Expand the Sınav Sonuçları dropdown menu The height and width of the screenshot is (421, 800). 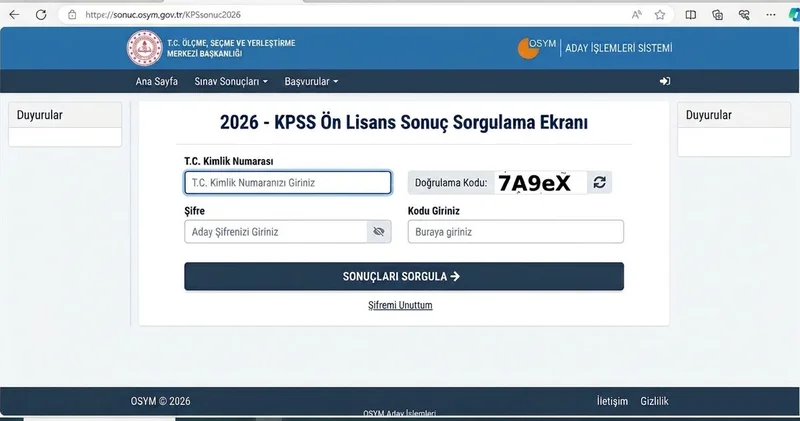[x=231, y=81]
